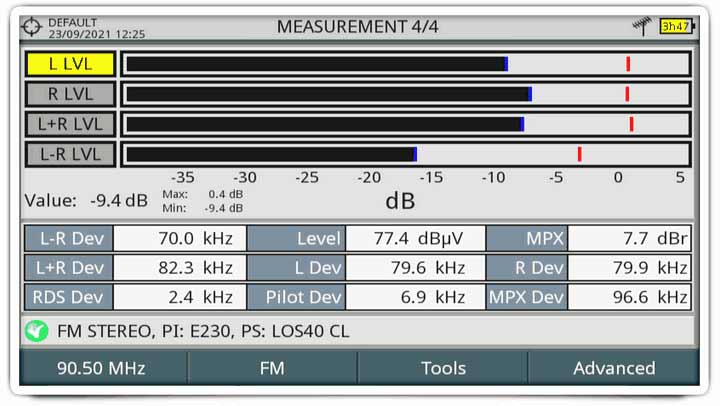Open the FM menu
The height and width of the screenshot is (406, 720).
pyautogui.click(x=272, y=368)
